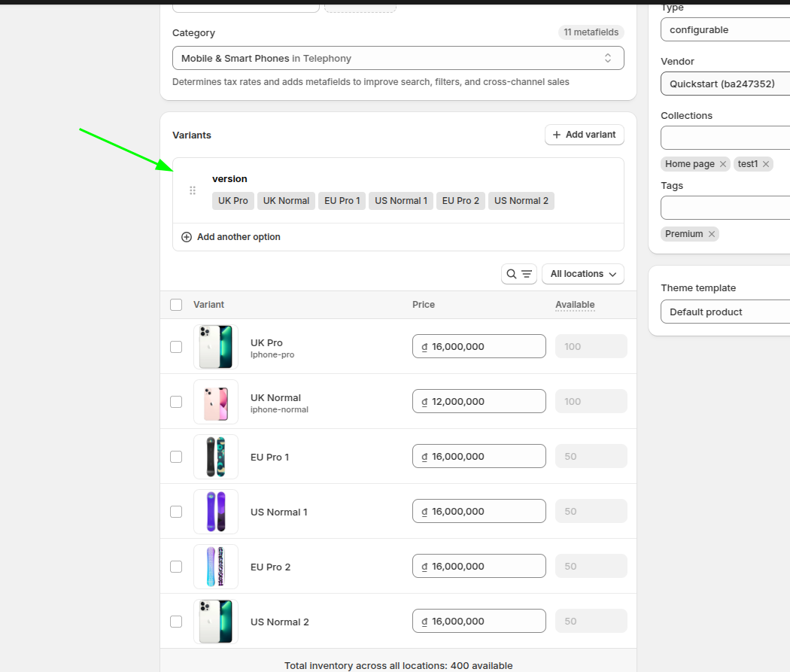Remove the Home page collection tag
This screenshot has width=790, height=672.
(723, 164)
